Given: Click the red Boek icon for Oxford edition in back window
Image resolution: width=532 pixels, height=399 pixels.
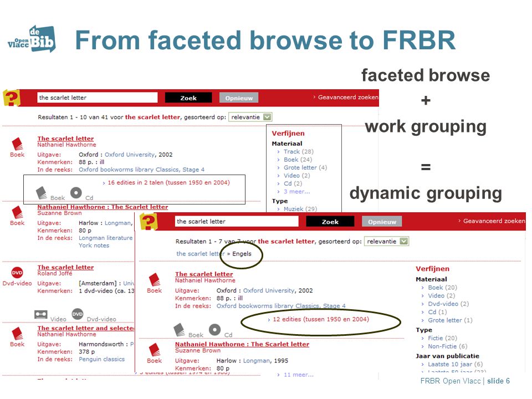Looking at the screenshot, I should [17, 144].
